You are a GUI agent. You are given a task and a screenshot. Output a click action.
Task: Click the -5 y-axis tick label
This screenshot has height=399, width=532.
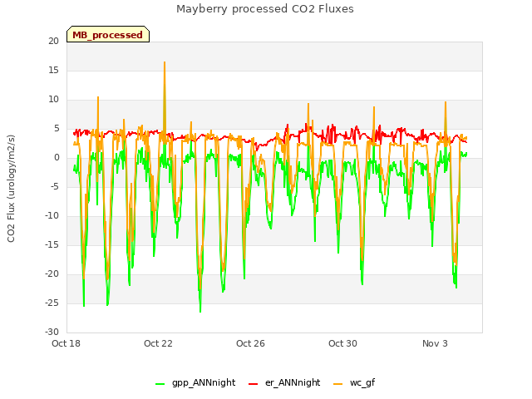[x=53, y=186]
